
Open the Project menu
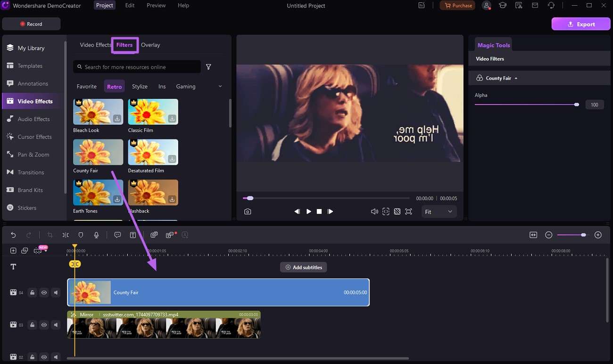[x=104, y=6]
